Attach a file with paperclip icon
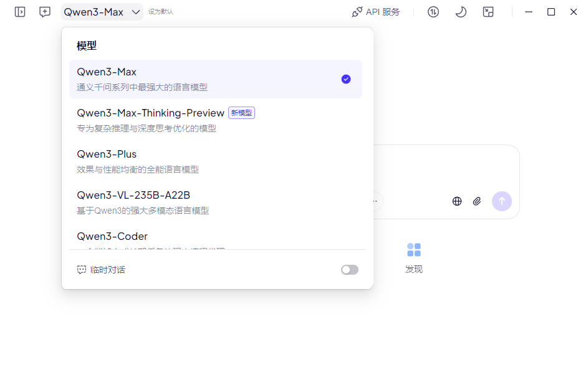Screen dimensions: 588x375 click(477, 201)
